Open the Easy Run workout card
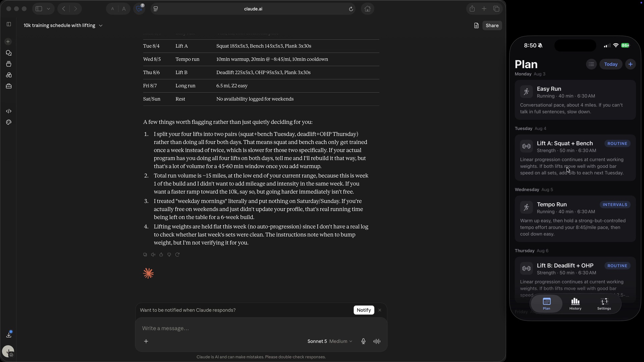 (575, 100)
